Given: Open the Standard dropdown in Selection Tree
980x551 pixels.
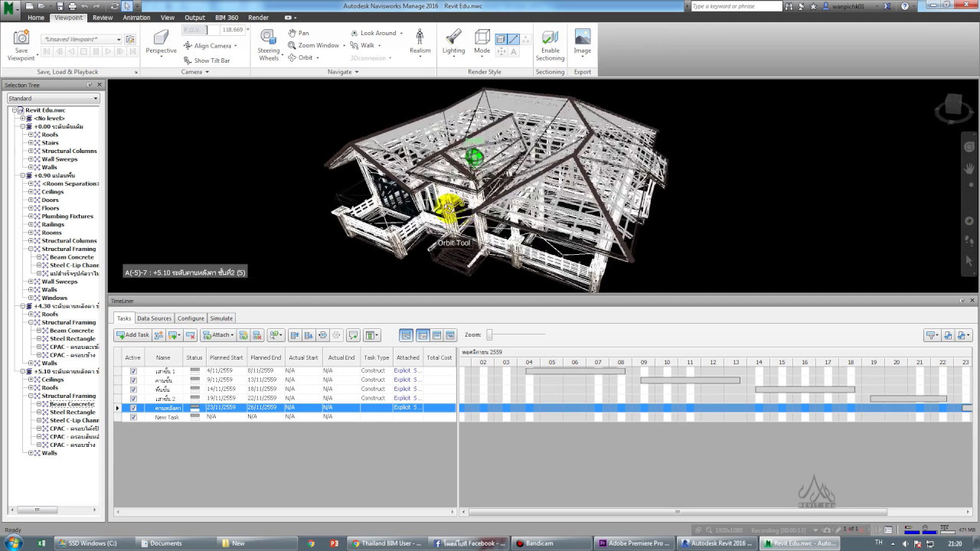Looking at the screenshot, I should [x=53, y=98].
